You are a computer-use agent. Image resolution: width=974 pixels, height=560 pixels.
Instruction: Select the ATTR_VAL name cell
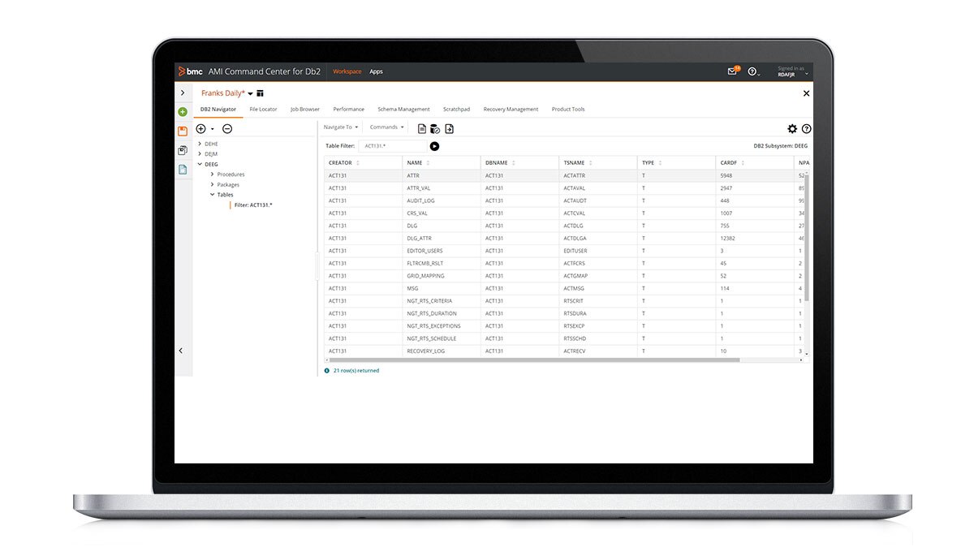click(x=442, y=188)
